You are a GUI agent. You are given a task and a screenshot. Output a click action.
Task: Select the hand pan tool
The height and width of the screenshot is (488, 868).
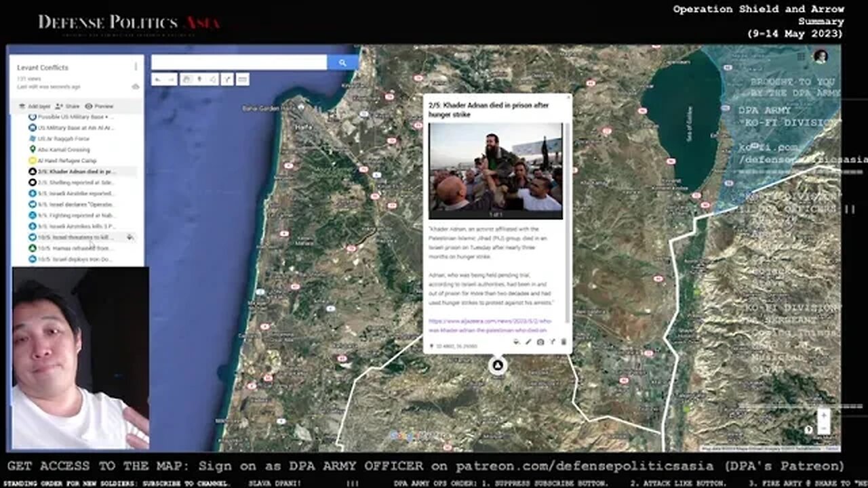click(186, 79)
